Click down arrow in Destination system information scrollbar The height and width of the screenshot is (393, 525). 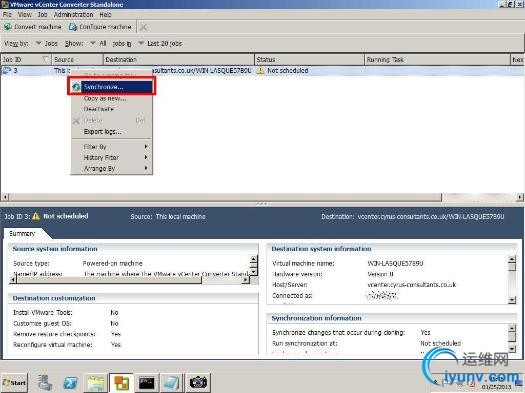pos(512,300)
